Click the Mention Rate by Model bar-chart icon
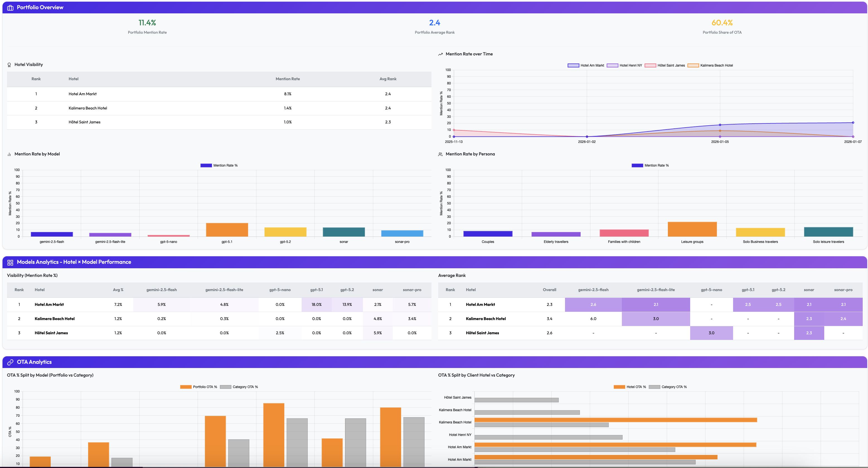 pos(9,154)
